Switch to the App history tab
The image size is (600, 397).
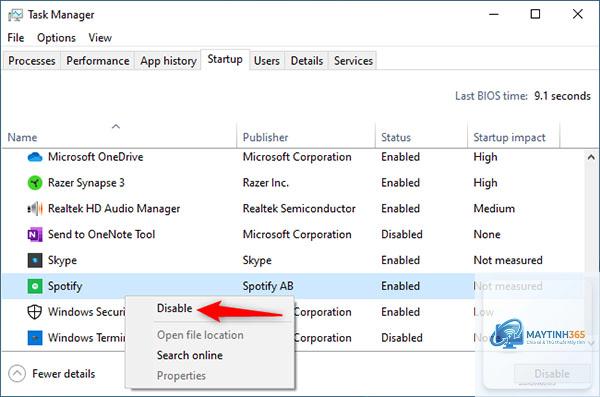tap(168, 61)
